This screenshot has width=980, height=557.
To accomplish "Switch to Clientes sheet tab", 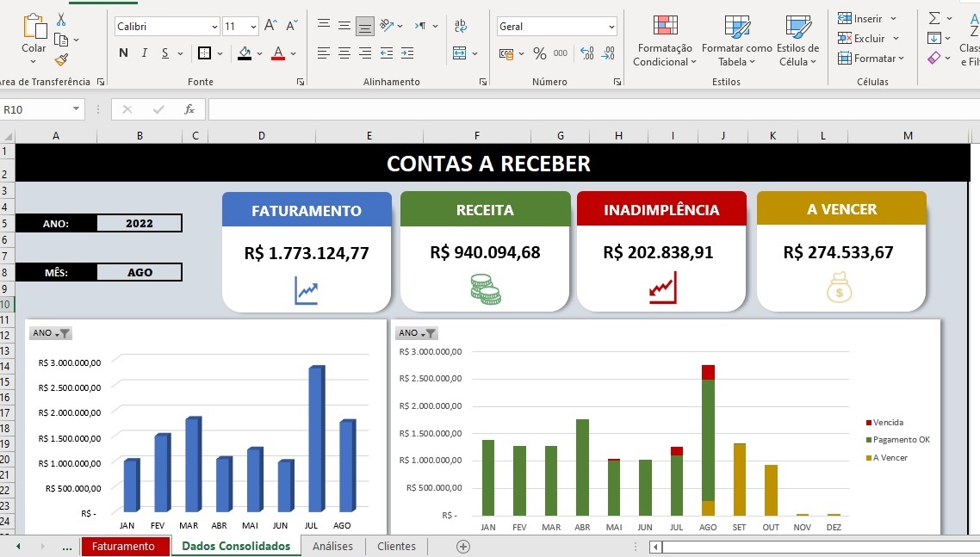I will [396, 547].
